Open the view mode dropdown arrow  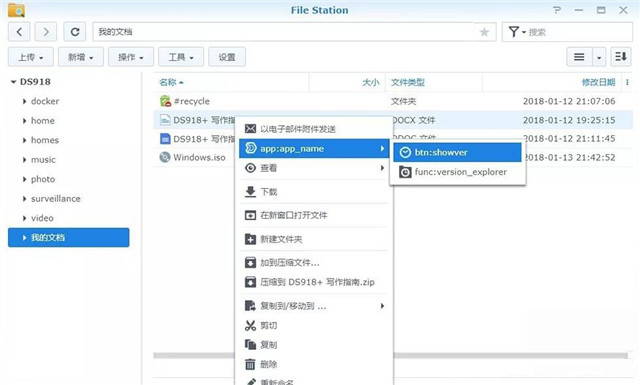click(599, 57)
